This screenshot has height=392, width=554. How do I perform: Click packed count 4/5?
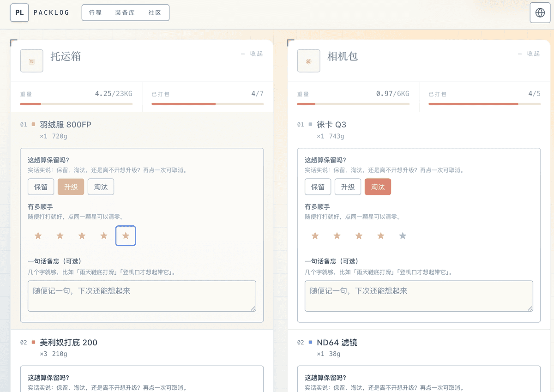[x=534, y=94]
